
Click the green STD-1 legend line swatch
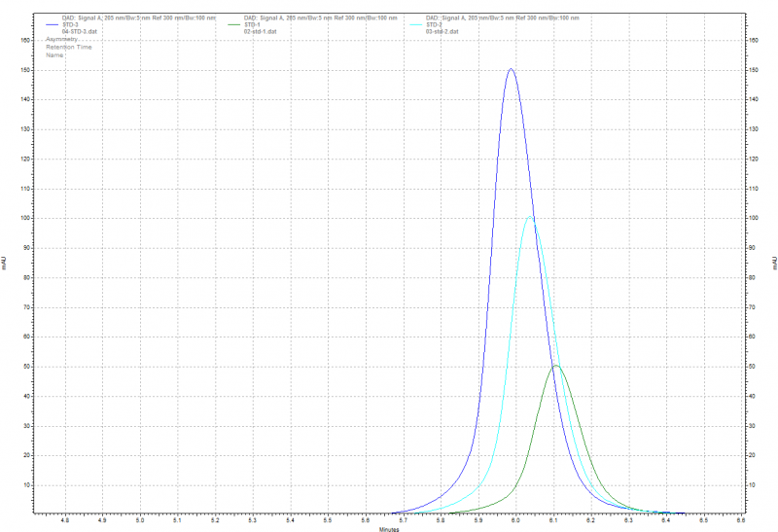point(233,24)
